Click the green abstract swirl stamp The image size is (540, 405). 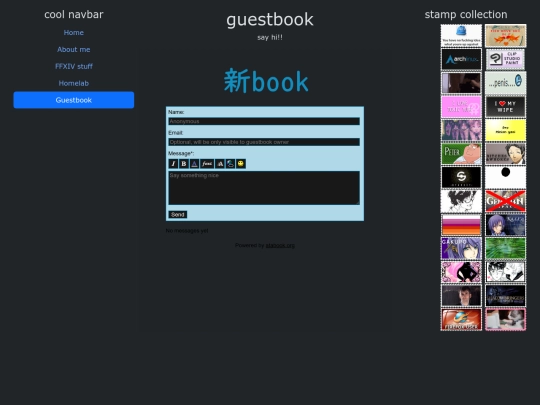tap(505, 248)
